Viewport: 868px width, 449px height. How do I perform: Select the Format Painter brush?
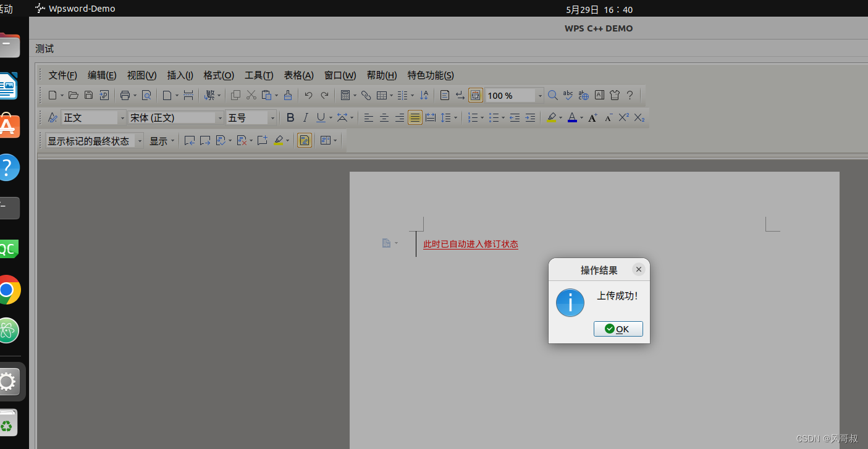(287, 95)
